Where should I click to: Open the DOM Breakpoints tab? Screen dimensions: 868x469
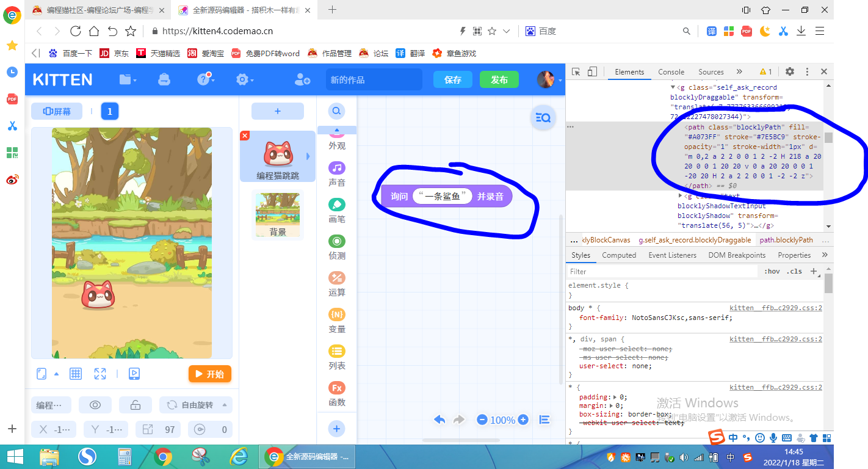(x=737, y=255)
